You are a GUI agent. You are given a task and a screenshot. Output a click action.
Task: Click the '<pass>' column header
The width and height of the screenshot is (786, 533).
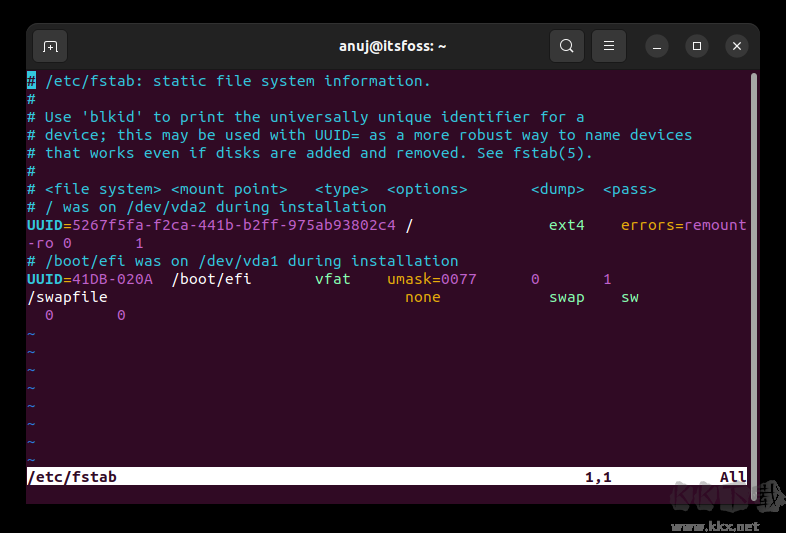point(630,190)
